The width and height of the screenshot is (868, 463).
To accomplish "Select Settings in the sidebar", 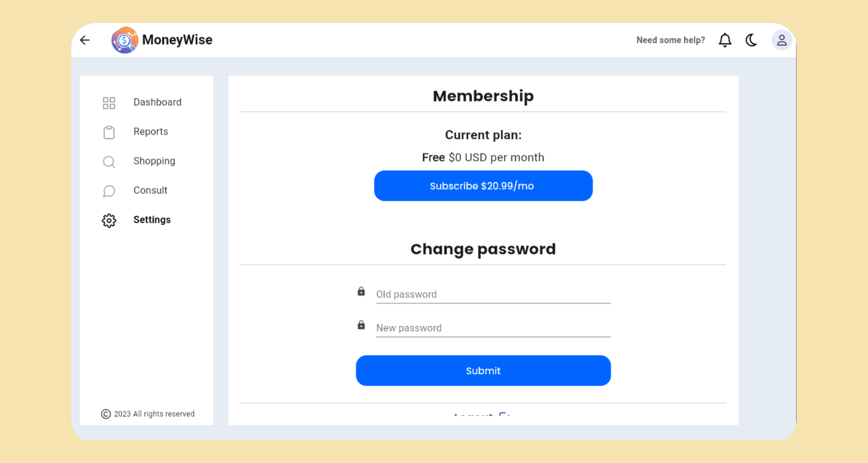I will [x=152, y=220].
